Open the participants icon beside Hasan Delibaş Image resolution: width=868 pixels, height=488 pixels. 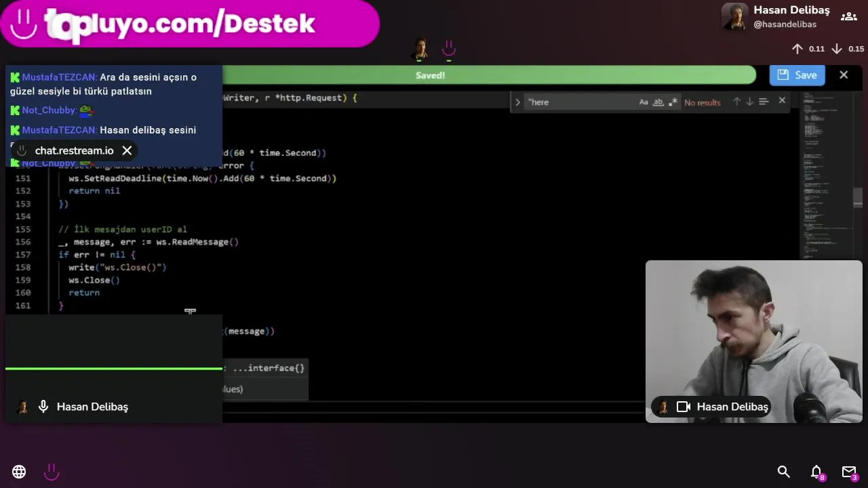click(x=848, y=17)
